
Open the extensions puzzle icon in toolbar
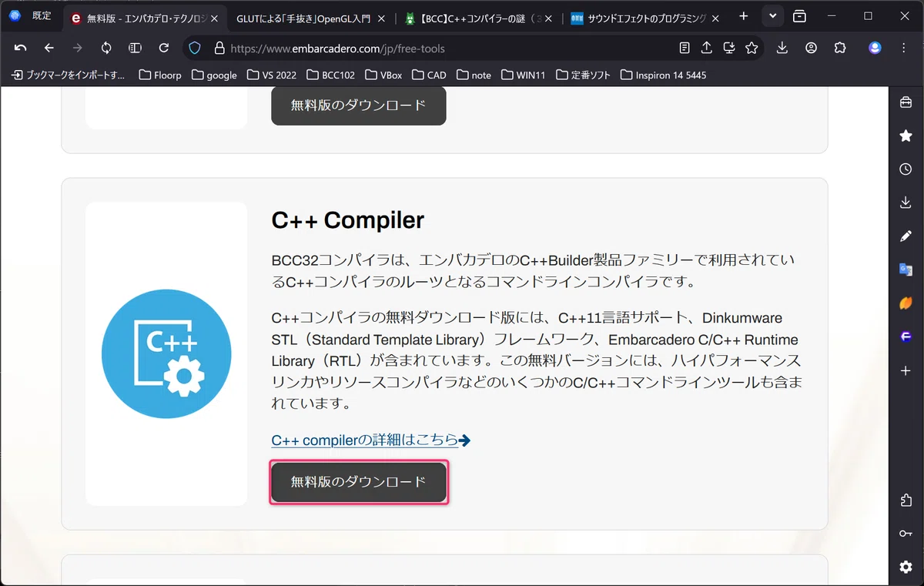tap(840, 48)
